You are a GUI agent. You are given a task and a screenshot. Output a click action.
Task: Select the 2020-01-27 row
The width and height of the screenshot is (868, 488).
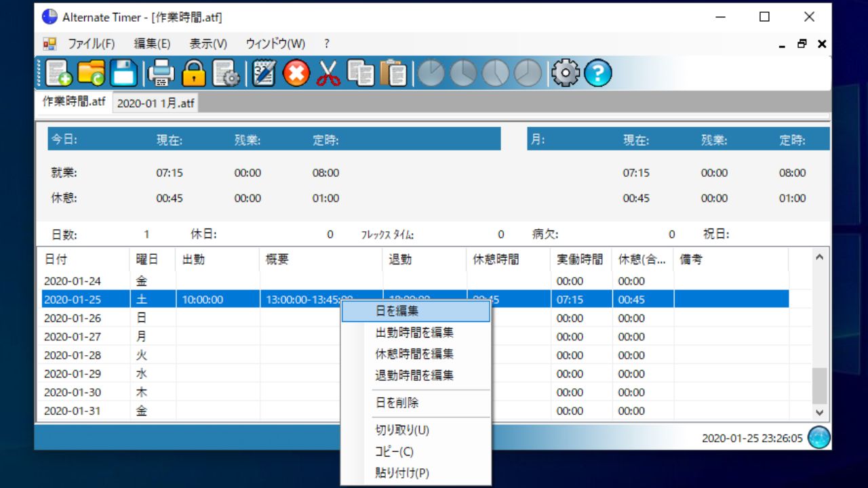point(415,336)
